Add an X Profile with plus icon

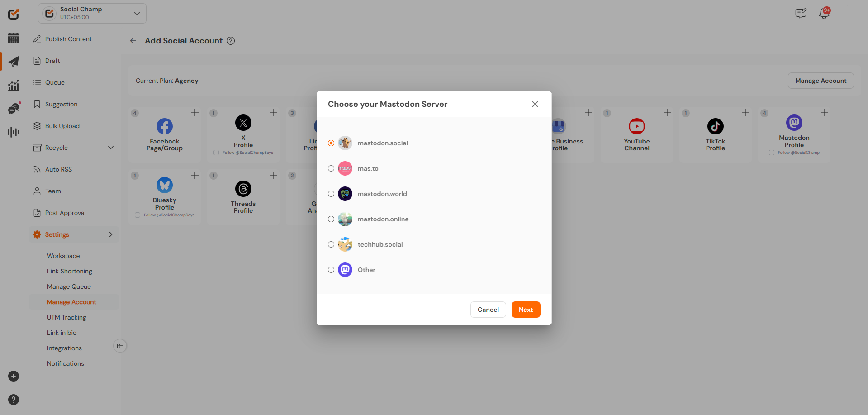pos(274,113)
